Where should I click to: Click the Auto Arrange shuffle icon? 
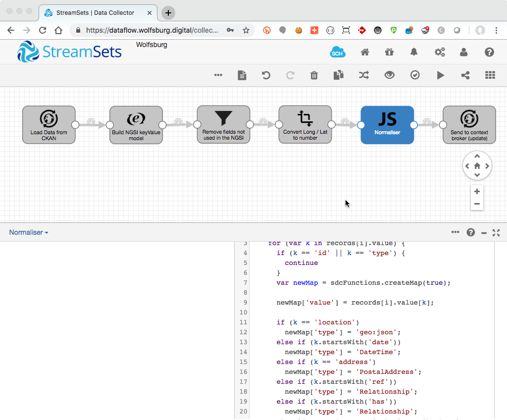click(x=364, y=75)
